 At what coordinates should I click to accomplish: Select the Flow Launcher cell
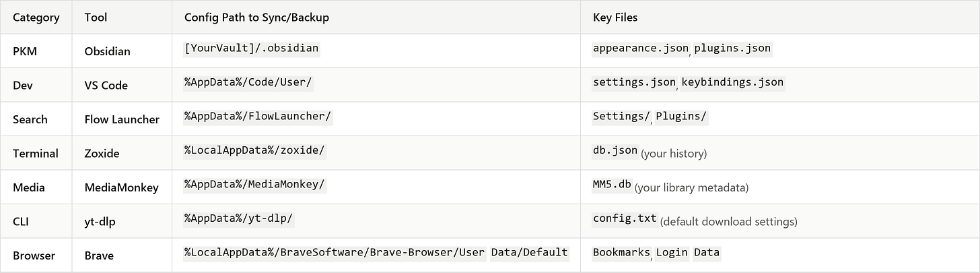[x=122, y=119]
